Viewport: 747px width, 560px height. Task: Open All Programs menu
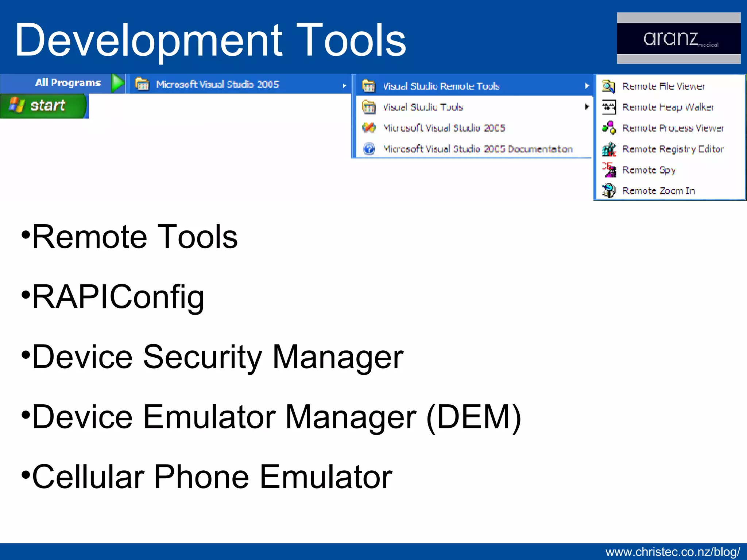point(63,83)
